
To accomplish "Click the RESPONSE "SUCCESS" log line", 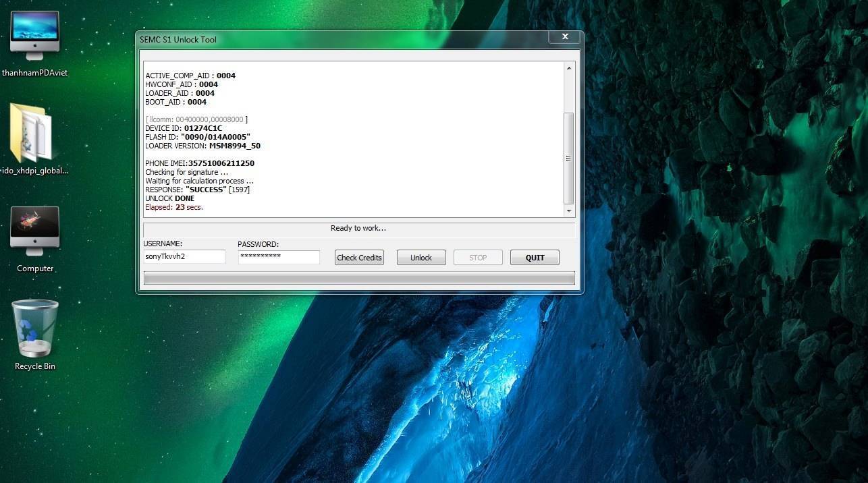I will coord(197,190).
